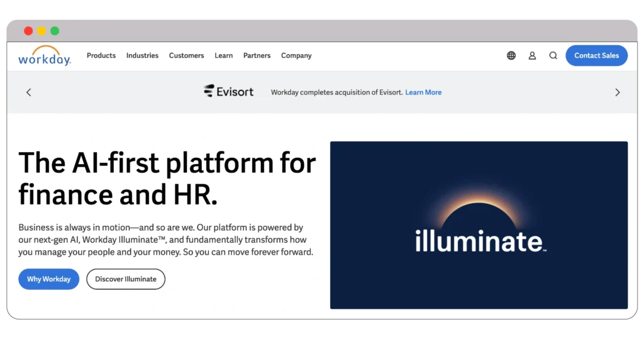Click the Contact Sales button

[596, 55]
